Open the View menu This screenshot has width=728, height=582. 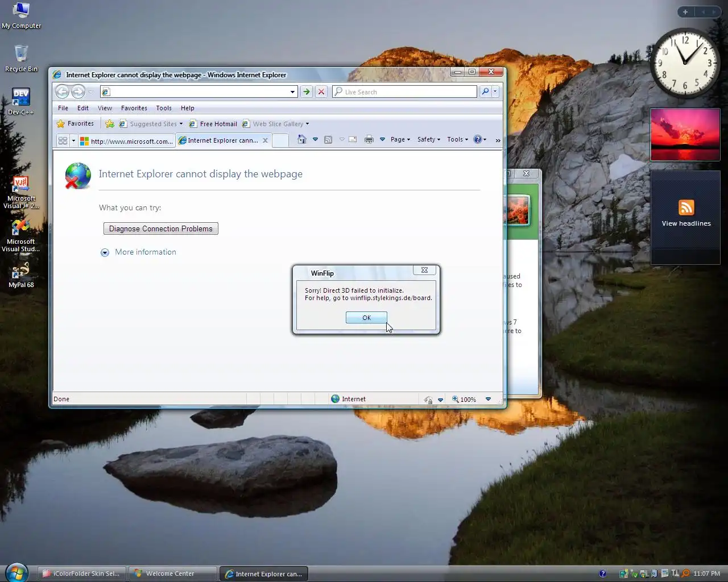pos(105,108)
